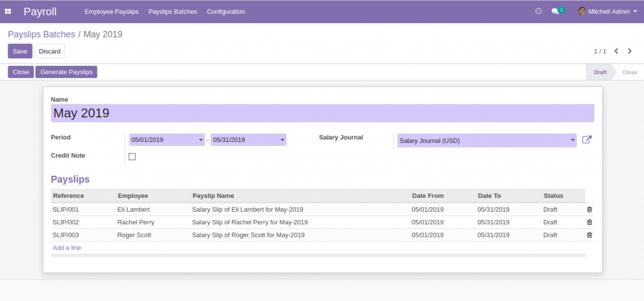Sort by Date From column header
Image resolution: width=644 pixels, height=301 pixels.
(443, 196)
